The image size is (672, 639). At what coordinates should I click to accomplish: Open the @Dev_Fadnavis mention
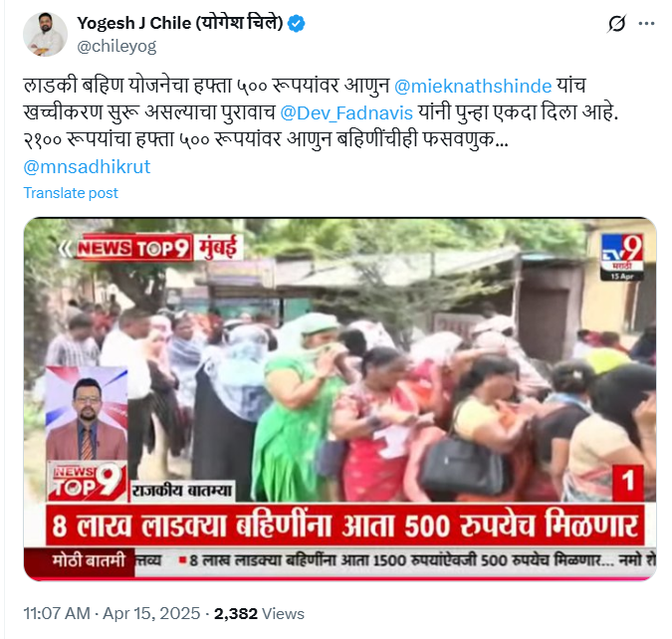(x=346, y=113)
